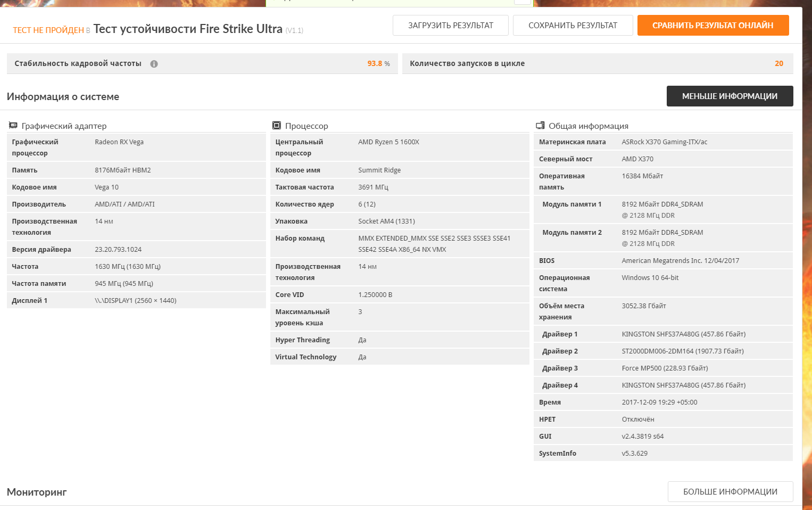Click the ТЕСТ НЕ ПРОЙДЕН status text
The image size is (812, 510).
tap(48, 30)
